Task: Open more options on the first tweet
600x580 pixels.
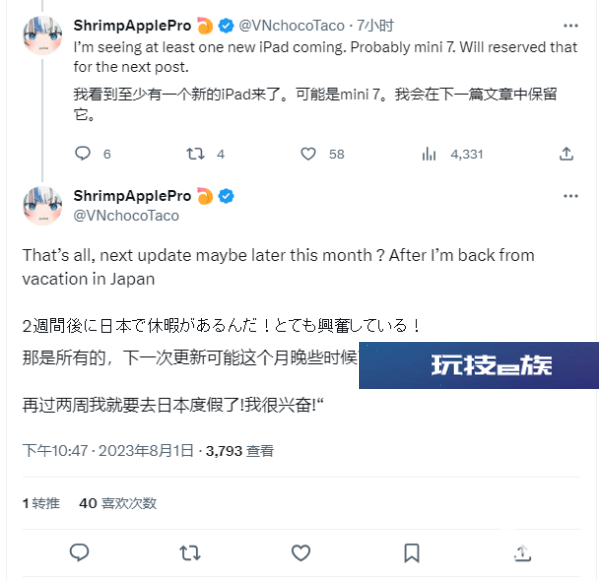Action: [x=571, y=26]
